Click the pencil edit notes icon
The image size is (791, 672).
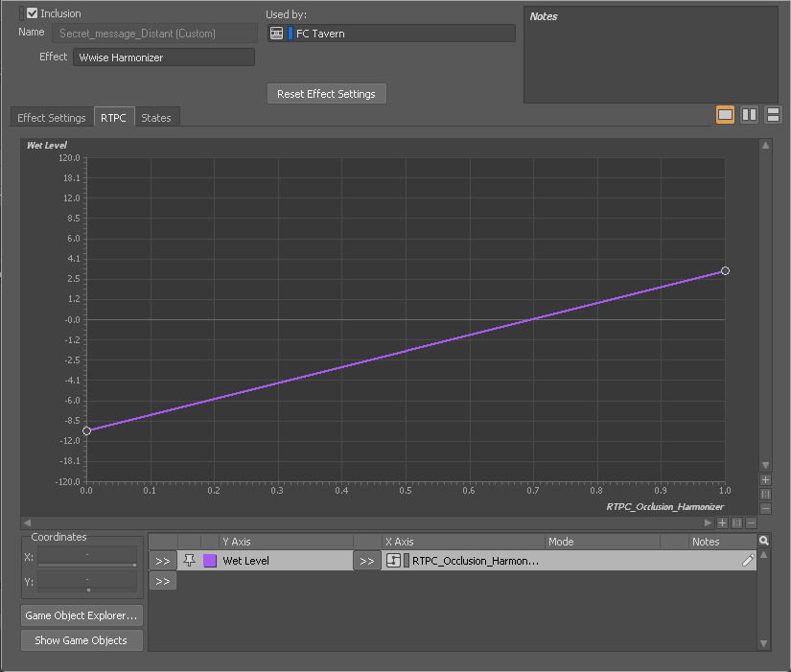tap(748, 560)
